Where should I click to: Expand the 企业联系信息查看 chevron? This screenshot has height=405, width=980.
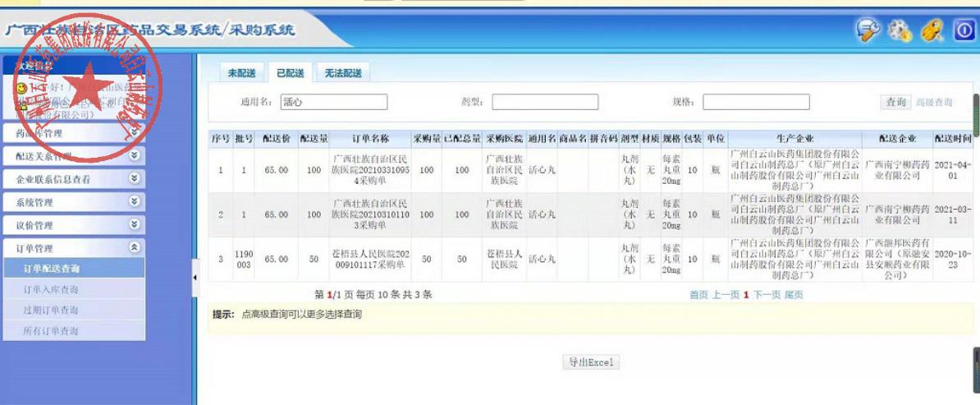(x=134, y=178)
